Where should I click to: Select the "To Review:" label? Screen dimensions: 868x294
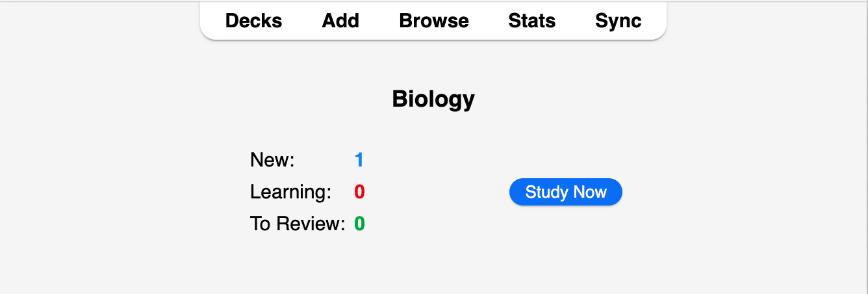pos(298,224)
